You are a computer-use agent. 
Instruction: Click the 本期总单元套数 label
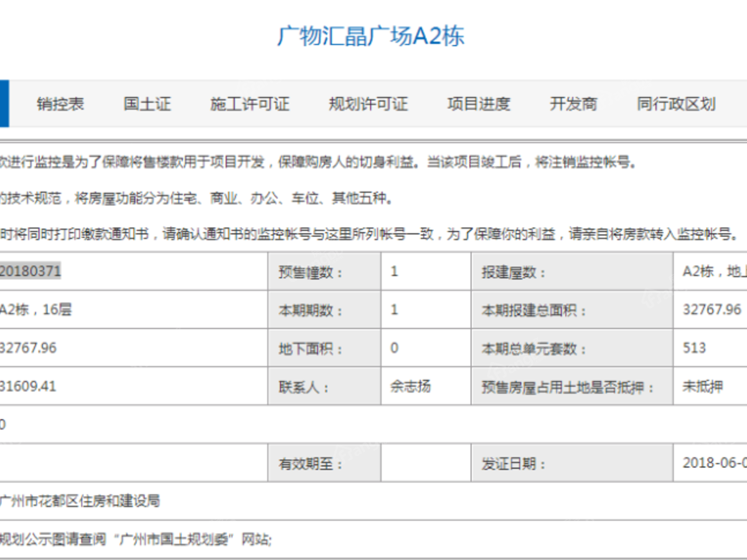click(x=534, y=348)
